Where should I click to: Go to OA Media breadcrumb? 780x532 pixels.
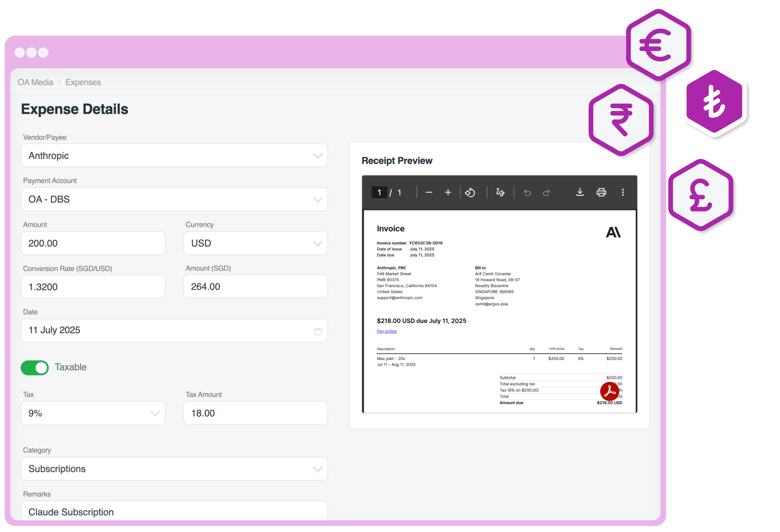(35, 82)
